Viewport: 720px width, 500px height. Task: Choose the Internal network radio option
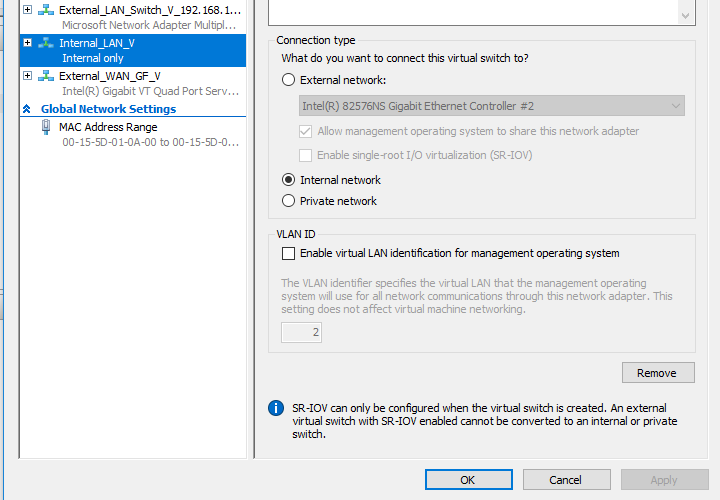tap(288, 180)
